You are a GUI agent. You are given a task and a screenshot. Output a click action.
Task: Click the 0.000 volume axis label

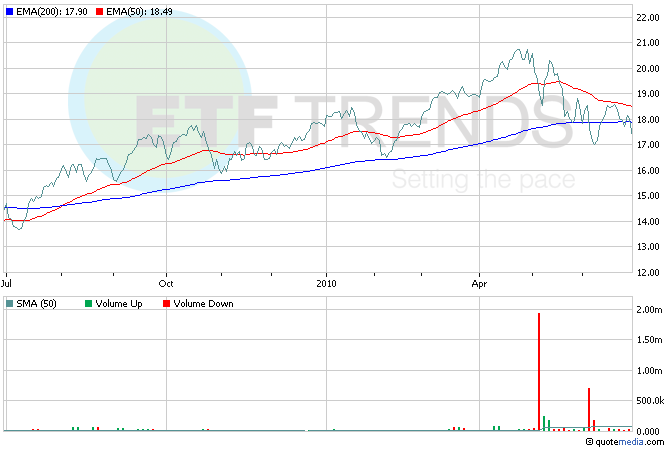pyautogui.click(x=648, y=431)
